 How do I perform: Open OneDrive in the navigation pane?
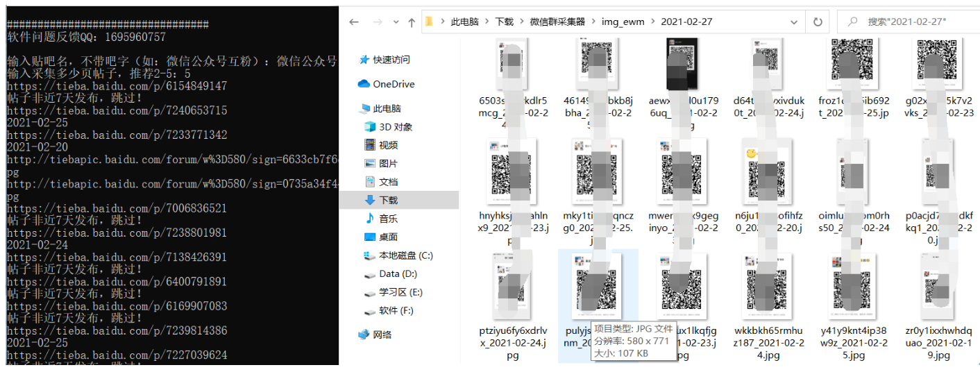coord(394,84)
